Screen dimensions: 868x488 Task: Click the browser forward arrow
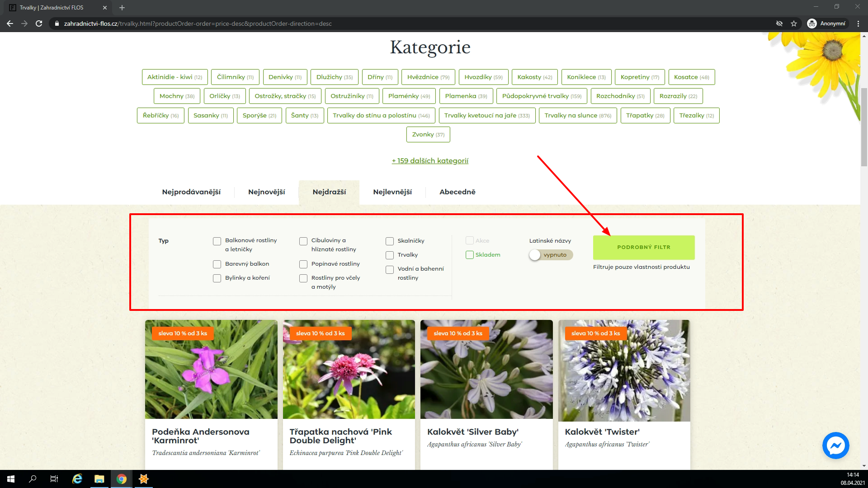(24, 23)
